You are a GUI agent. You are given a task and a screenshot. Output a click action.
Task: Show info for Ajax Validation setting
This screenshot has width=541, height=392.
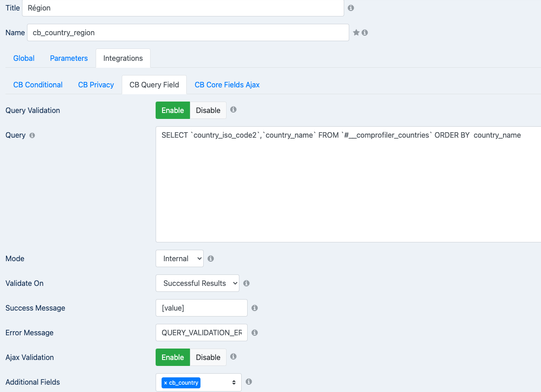pos(233,356)
